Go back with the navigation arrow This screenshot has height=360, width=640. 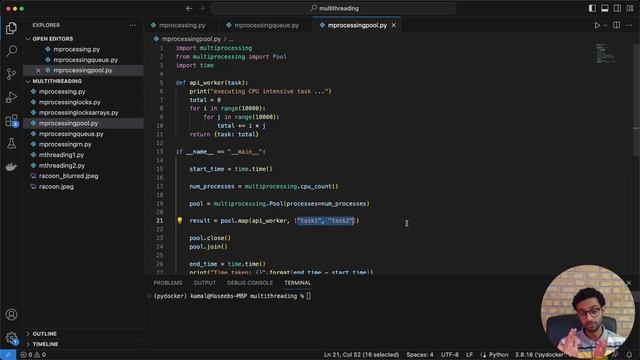(x=189, y=8)
